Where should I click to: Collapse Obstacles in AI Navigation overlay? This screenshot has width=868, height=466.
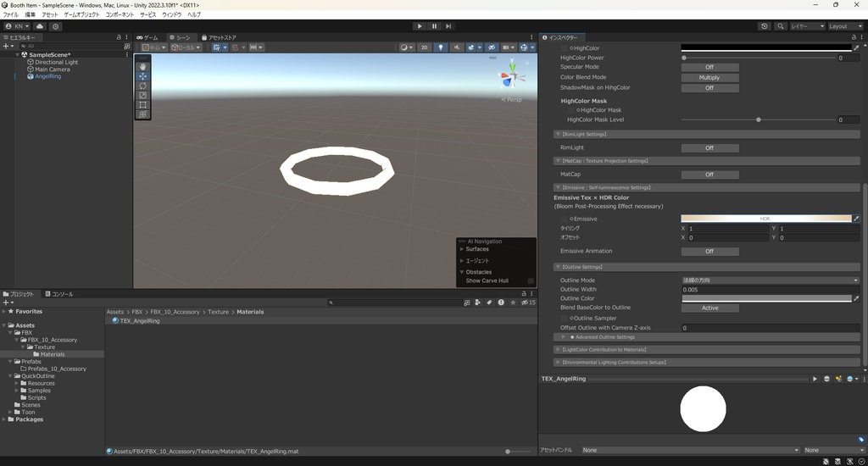pyautogui.click(x=462, y=272)
